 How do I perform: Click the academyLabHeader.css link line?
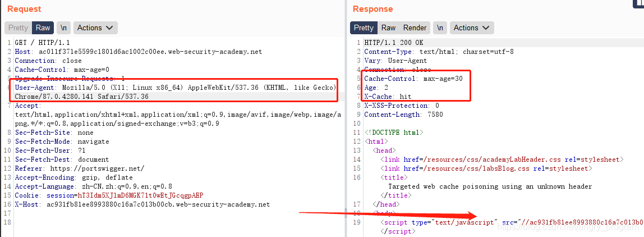point(502,159)
